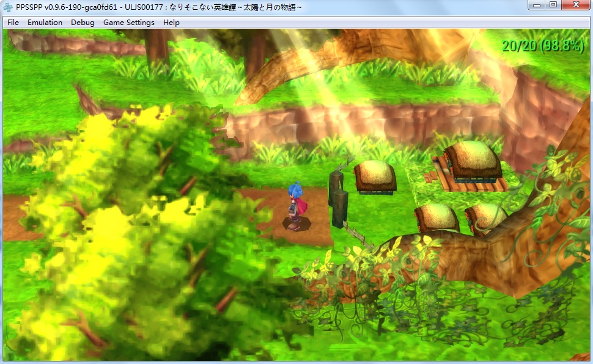Click the green FPS counter reading 20/20

point(542,46)
